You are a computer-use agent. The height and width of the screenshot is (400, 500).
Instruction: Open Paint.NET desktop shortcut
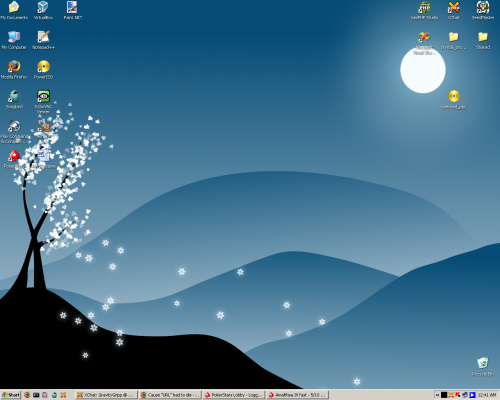point(72,10)
